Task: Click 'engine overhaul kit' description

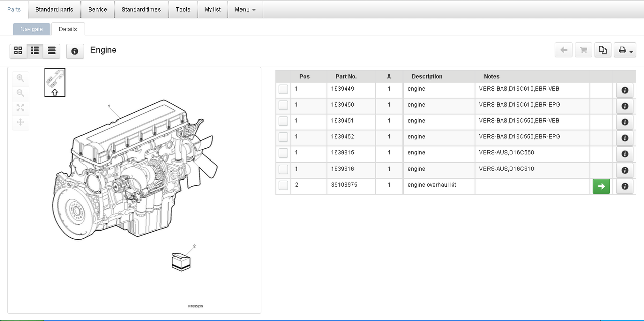Action: click(432, 185)
